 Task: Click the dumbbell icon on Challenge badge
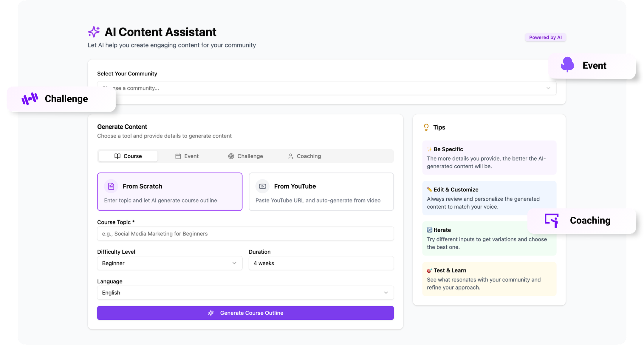[x=30, y=98]
